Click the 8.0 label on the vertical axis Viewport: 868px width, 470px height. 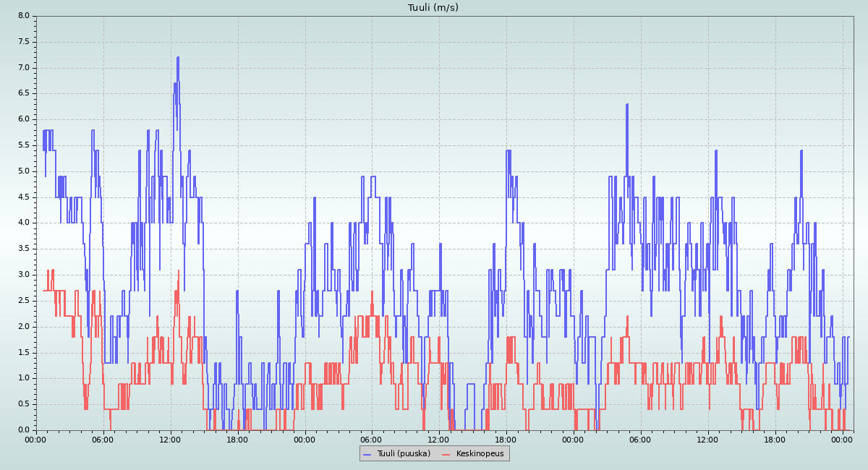pyautogui.click(x=24, y=16)
